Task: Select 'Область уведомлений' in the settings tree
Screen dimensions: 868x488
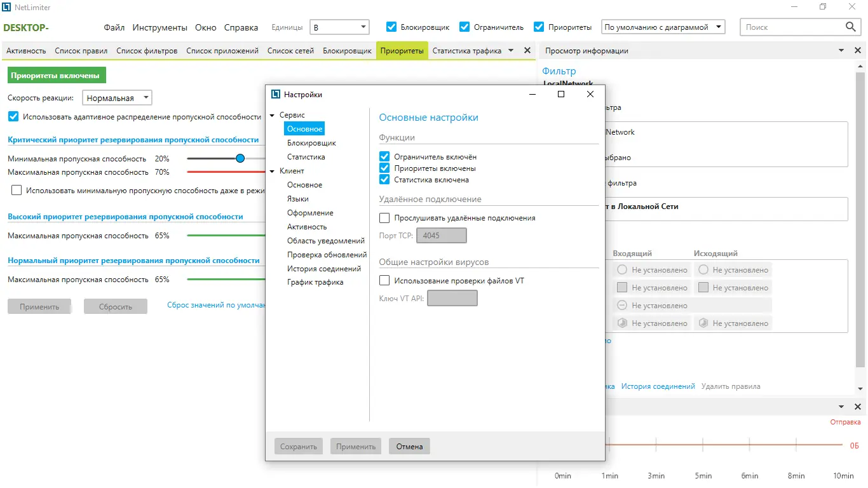Action: pyautogui.click(x=326, y=241)
